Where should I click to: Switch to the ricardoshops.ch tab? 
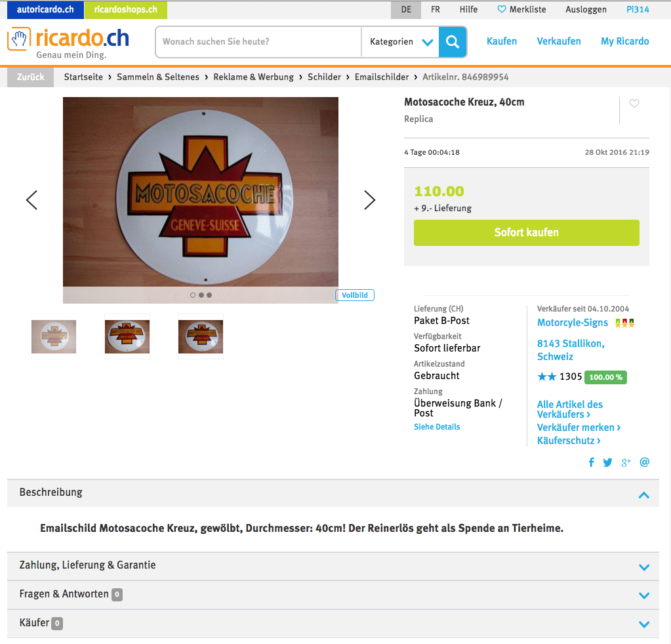pos(126,9)
